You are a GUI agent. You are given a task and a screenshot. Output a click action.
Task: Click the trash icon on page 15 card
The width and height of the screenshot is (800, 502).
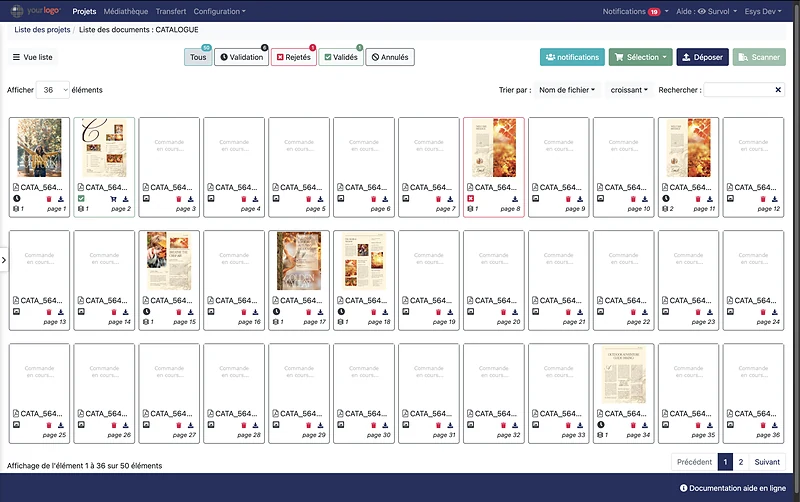click(179, 312)
